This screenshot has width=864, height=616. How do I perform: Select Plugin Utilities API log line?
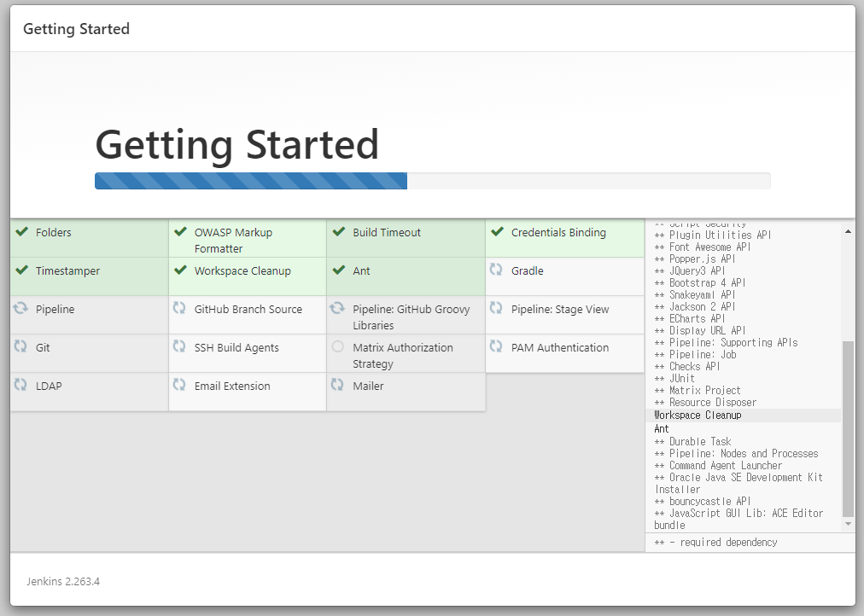tap(713, 235)
